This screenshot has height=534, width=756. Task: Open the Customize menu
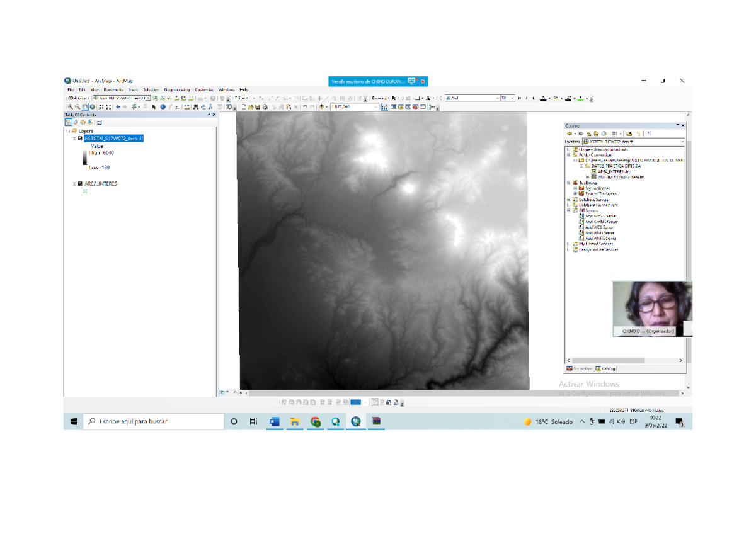204,90
